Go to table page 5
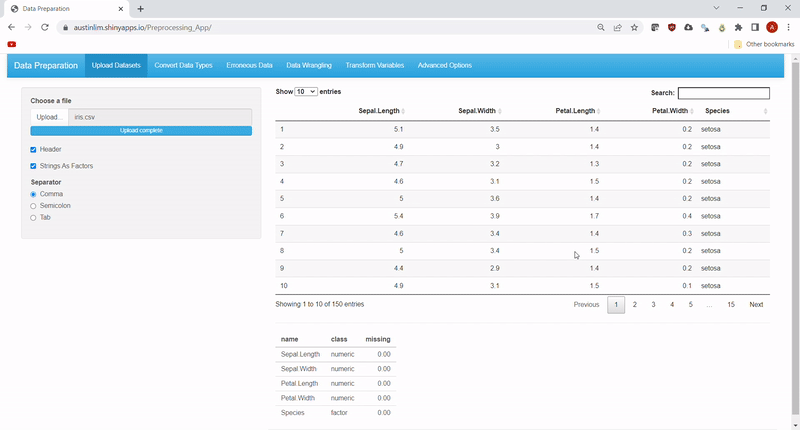 (x=690, y=305)
